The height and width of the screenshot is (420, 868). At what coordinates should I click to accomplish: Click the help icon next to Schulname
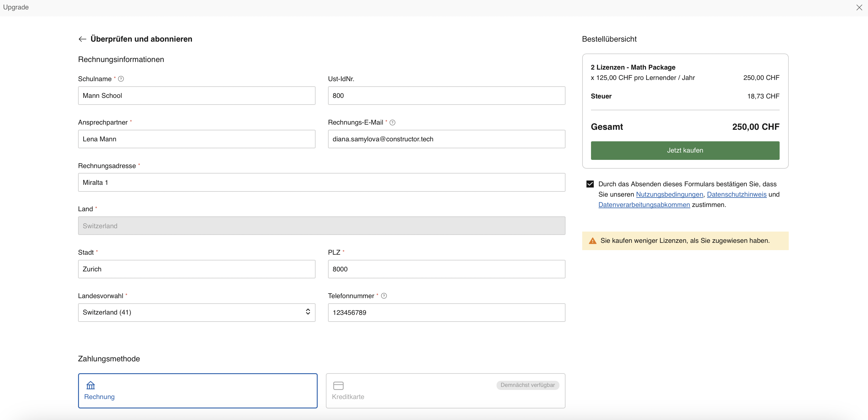[x=121, y=79]
